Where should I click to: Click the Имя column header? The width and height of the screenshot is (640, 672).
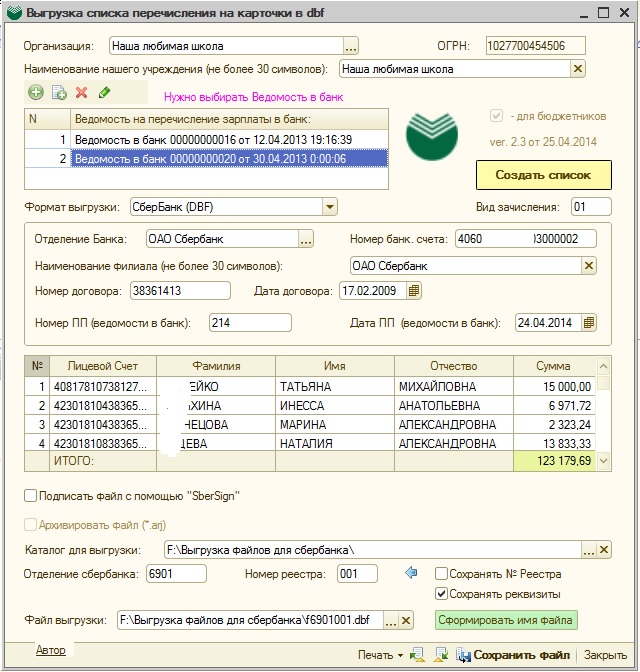335,366
